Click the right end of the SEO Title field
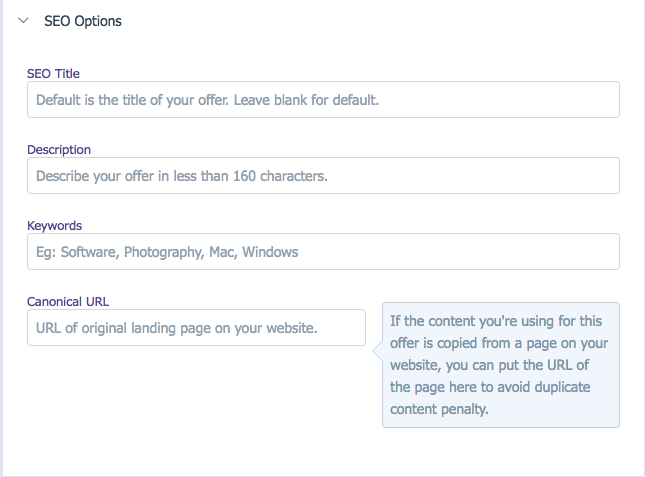This screenshot has height=477, width=645. (600, 100)
